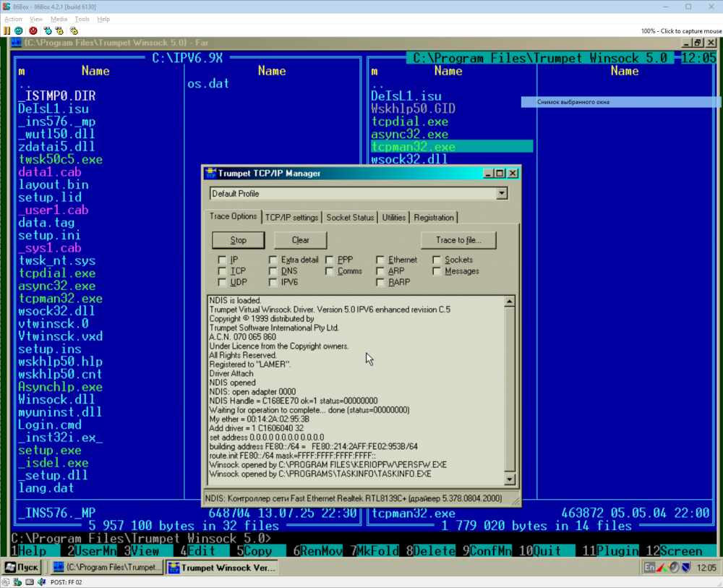Open the Socket Status tab
The image size is (723, 588).
350,217
